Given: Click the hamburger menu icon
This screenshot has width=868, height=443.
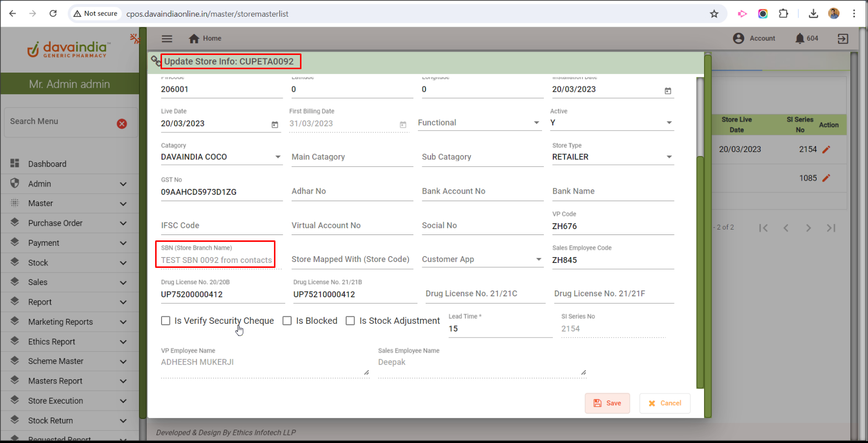Looking at the screenshot, I should 167,39.
